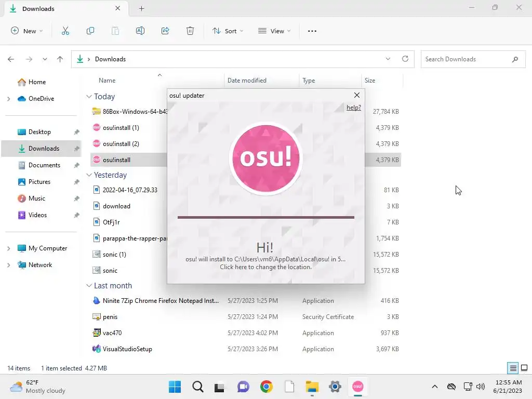Screen dimensions: 532x399
Task: Open Settings gear on taskbar
Action: click(x=335, y=387)
